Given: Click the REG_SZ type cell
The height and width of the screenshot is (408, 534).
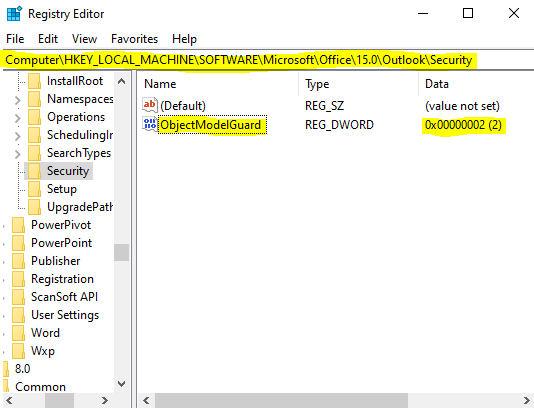Looking at the screenshot, I should click(324, 106).
